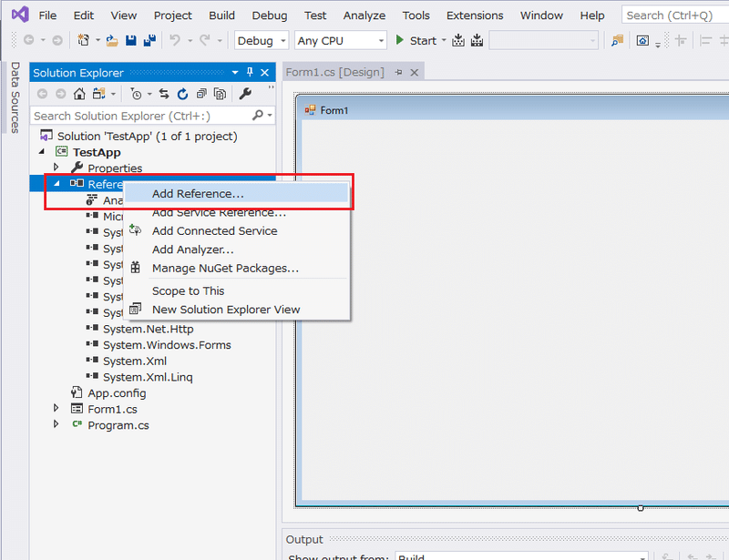Screen dimensions: 729x560
Task: Click the Form1 bottom resize handle
Action: coord(641,508)
